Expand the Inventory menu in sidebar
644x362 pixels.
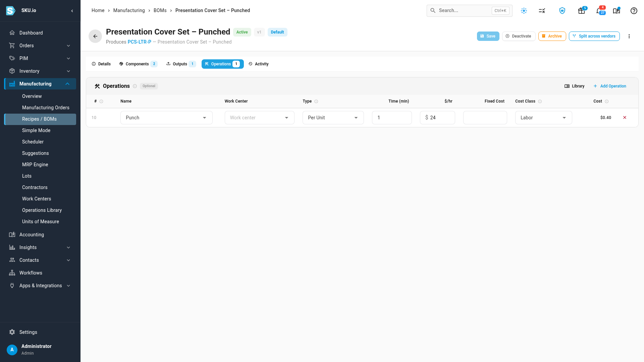[x=40, y=71]
